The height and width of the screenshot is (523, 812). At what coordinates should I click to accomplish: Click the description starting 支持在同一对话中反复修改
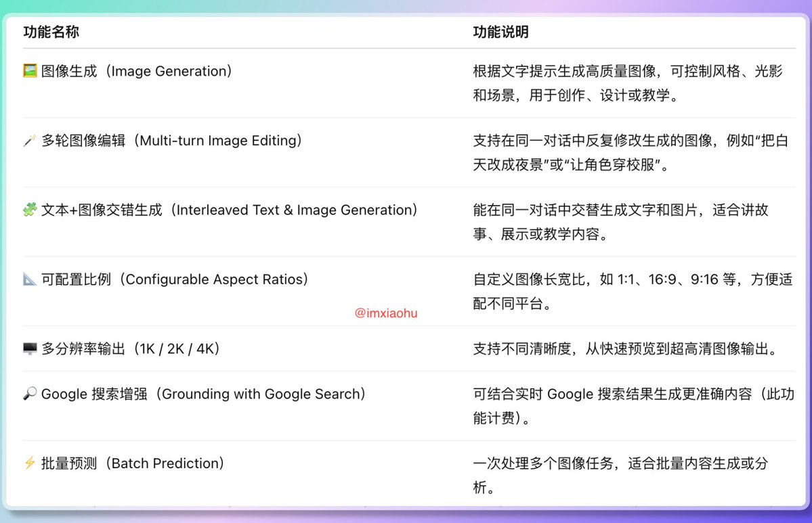[631, 153]
